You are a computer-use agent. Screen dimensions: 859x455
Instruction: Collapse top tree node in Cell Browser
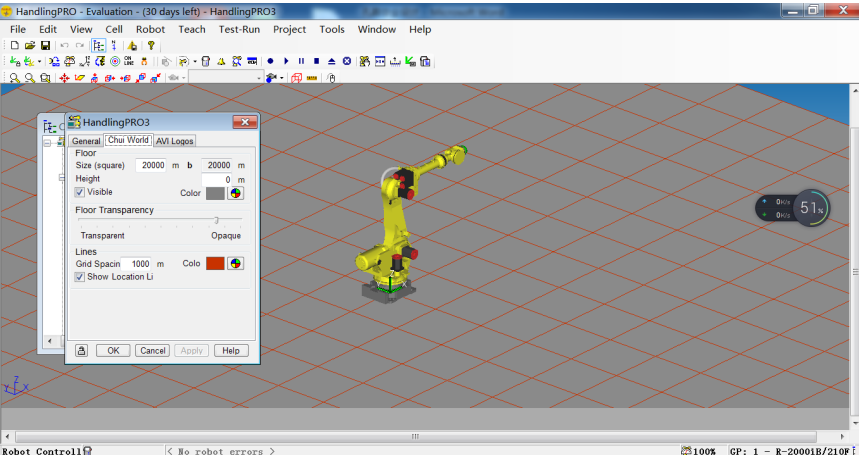click(x=47, y=143)
